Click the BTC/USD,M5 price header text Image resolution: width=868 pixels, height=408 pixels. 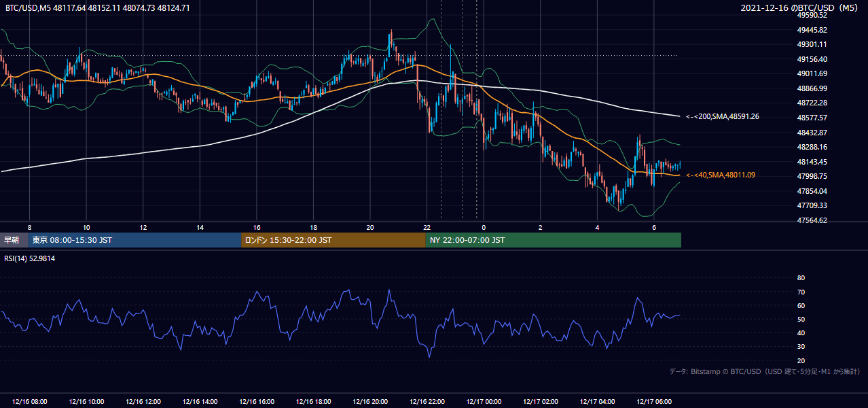97,8
